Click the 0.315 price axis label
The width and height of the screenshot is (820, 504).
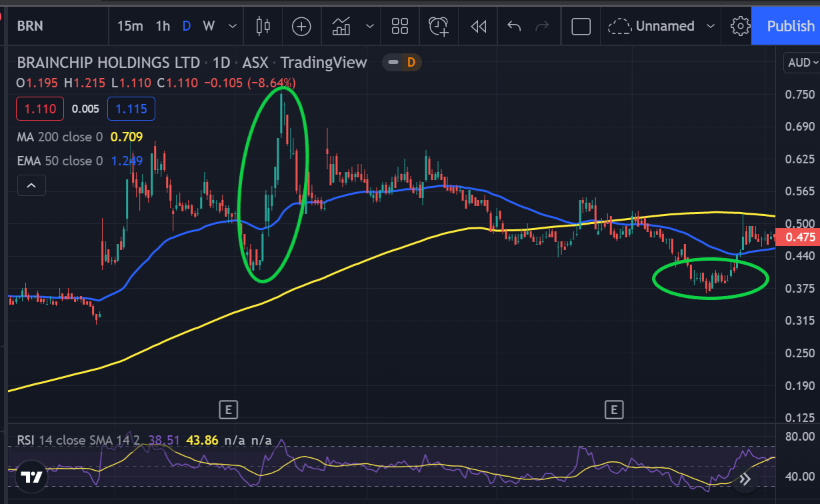coord(801,321)
